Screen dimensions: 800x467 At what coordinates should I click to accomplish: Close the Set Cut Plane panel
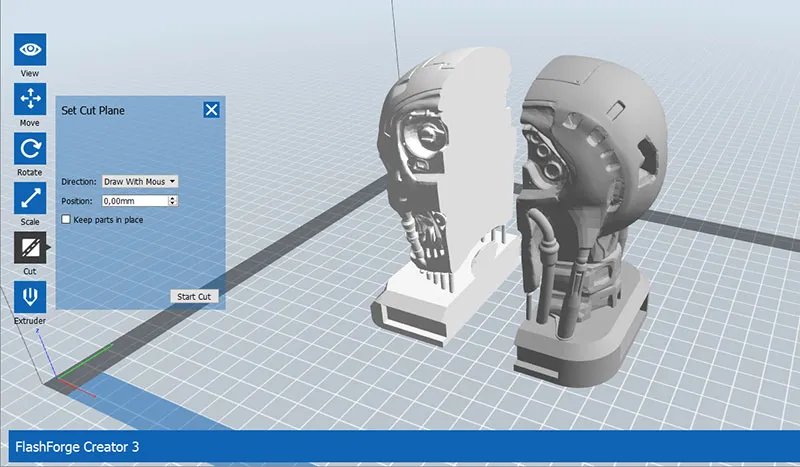coord(211,110)
